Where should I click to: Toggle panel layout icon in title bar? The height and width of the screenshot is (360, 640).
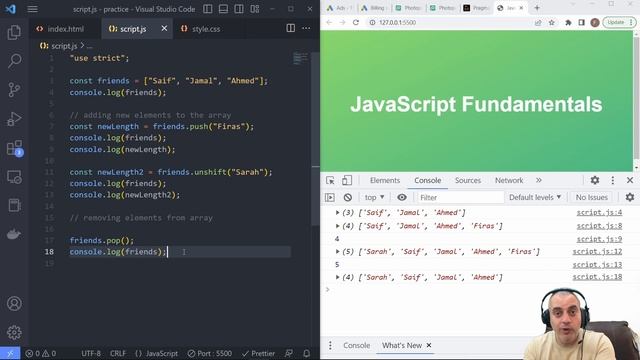tap(223, 9)
